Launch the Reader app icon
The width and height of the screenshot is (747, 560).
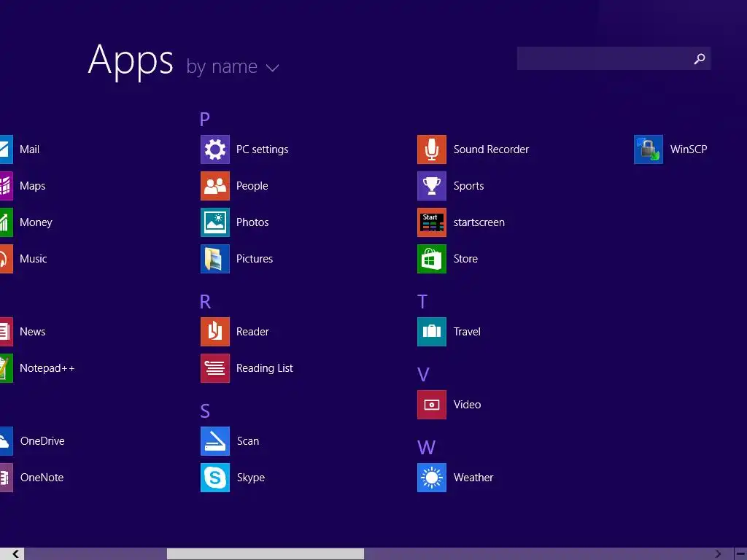[x=215, y=332]
